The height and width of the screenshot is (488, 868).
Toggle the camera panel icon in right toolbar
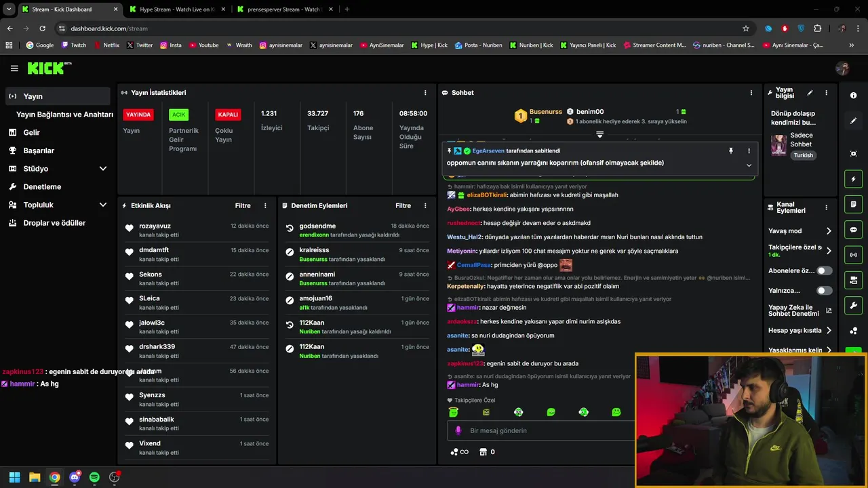pyautogui.click(x=853, y=280)
